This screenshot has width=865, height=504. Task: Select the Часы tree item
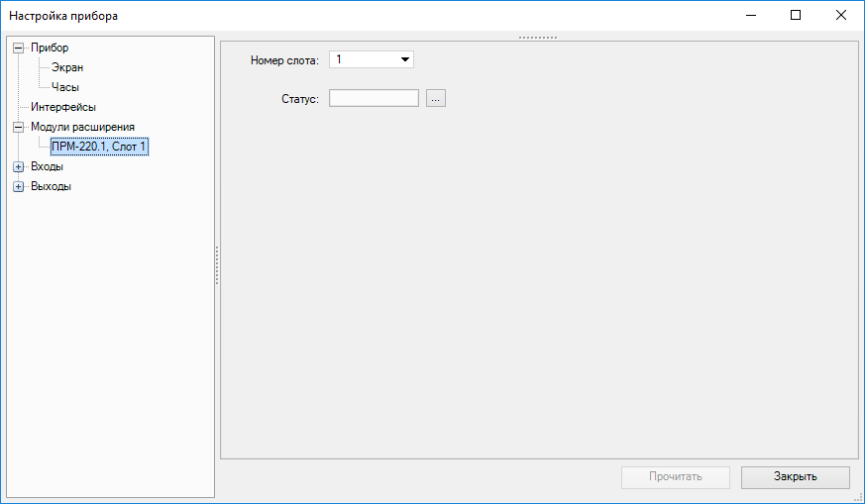tap(65, 87)
